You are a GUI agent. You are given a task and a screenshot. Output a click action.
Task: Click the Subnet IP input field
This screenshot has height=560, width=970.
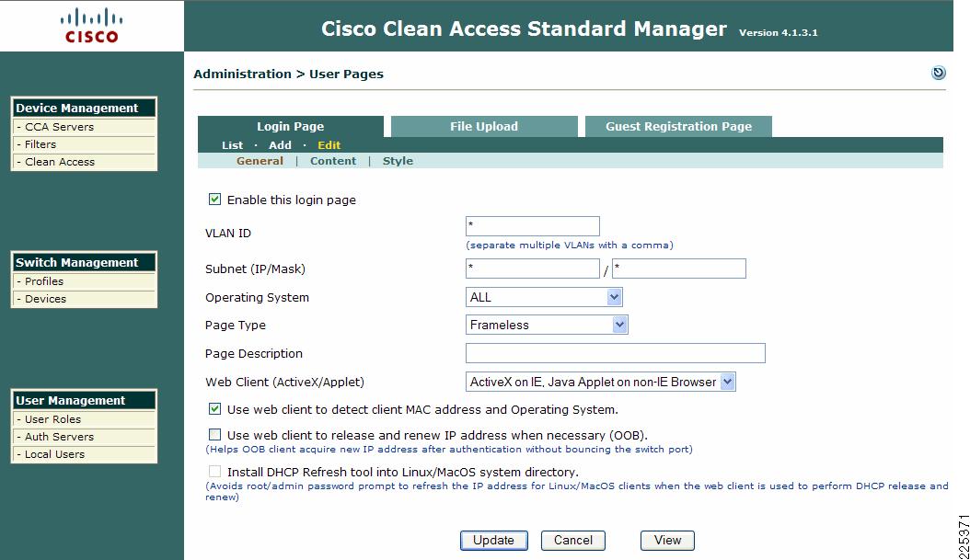(x=533, y=269)
